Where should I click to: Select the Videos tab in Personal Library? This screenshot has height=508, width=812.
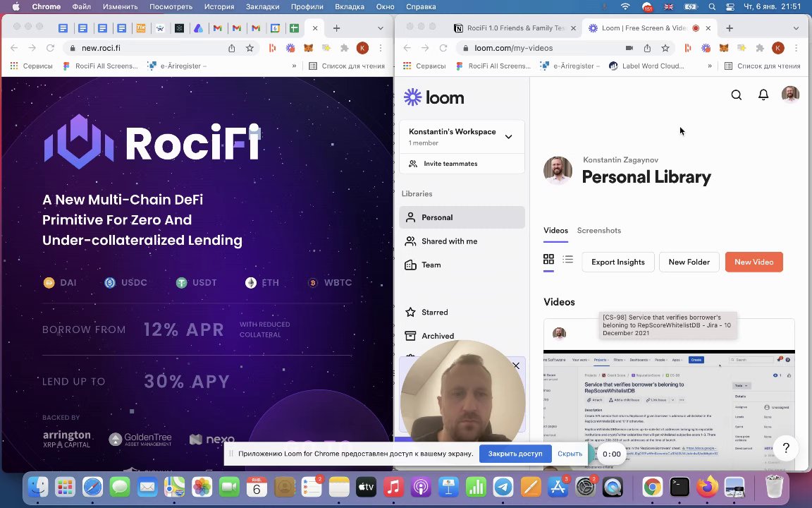[x=555, y=230]
